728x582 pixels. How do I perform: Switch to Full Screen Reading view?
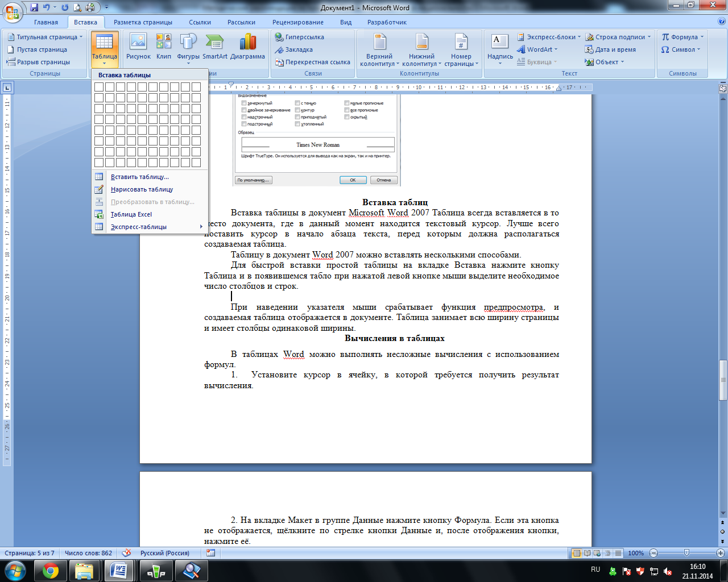(587, 553)
